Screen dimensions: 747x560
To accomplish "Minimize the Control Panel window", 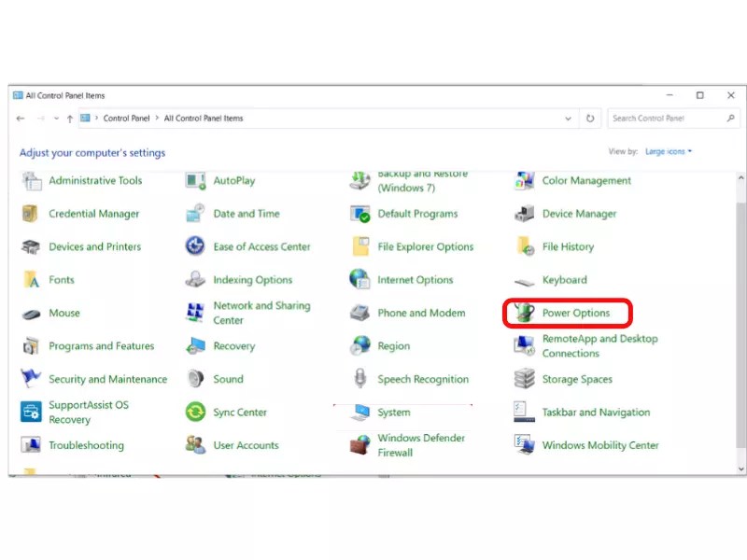I will [669, 95].
